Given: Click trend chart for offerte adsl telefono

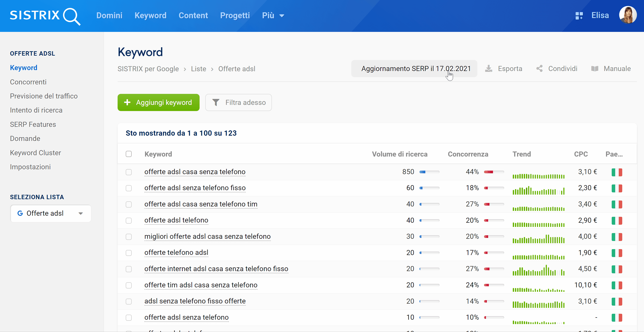Looking at the screenshot, I should pos(538,224).
